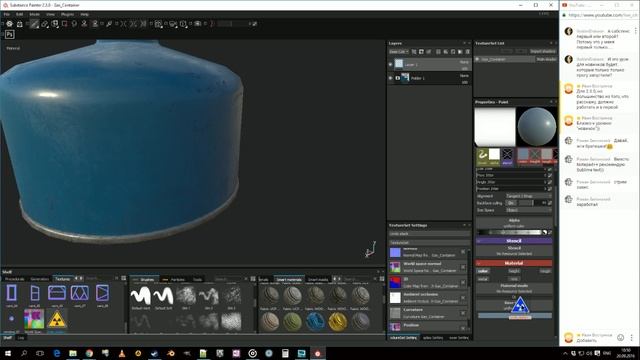Open the Folder 1 blend mode dropdown

click(464, 76)
